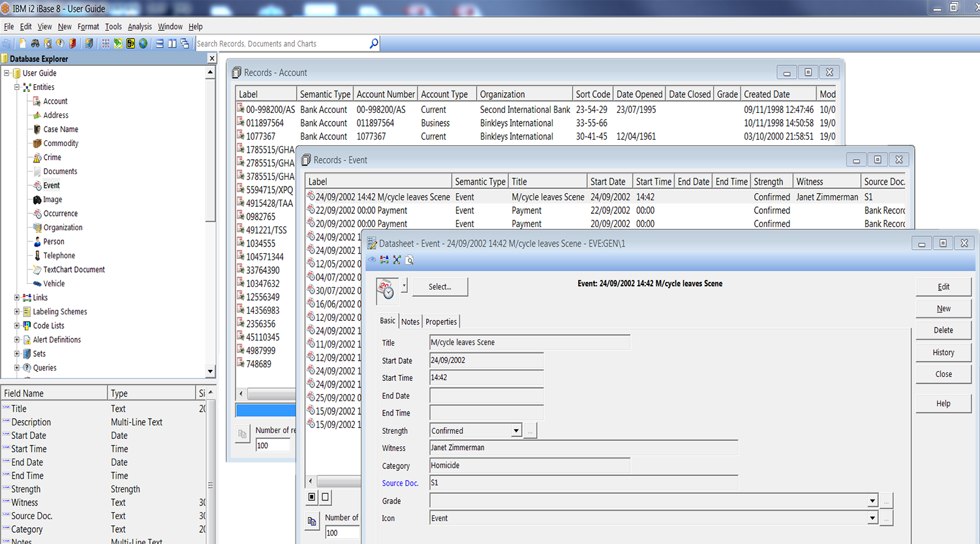Click the eye icon in Datasheet toolbar

[x=372, y=260]
